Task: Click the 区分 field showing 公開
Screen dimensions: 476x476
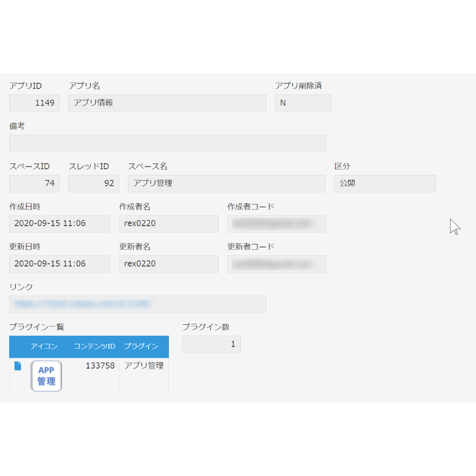Action: click(x=384, y=184)
